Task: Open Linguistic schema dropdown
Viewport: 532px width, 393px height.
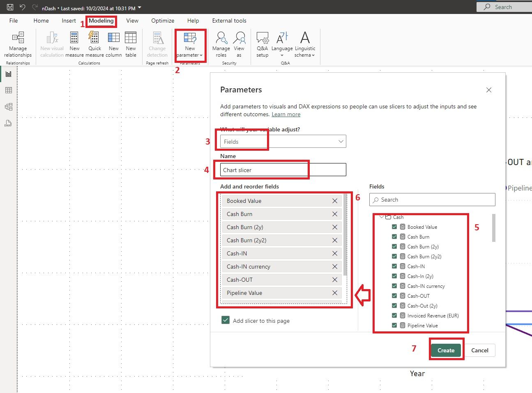Action: pos(305,45)
